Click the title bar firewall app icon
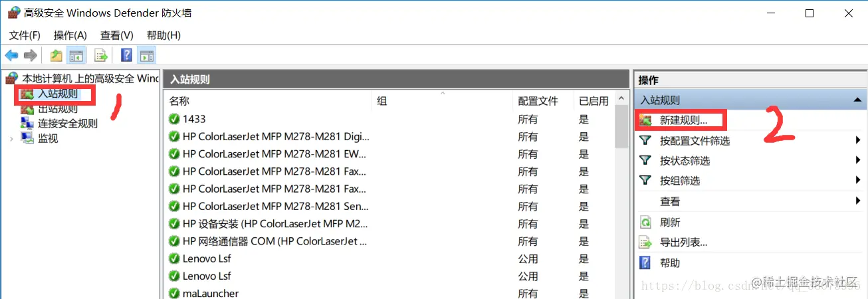 click(x=13, y=13)
